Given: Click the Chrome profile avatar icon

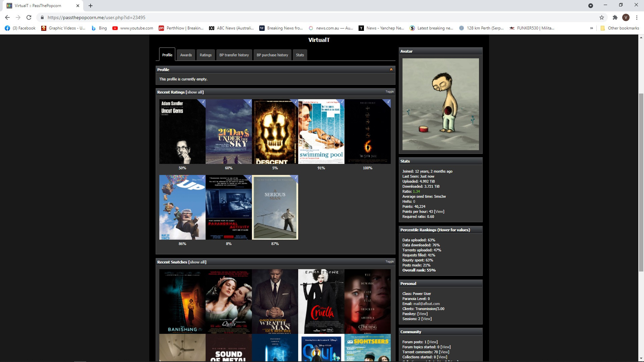Looking at the screenshot, I should 626,17.
